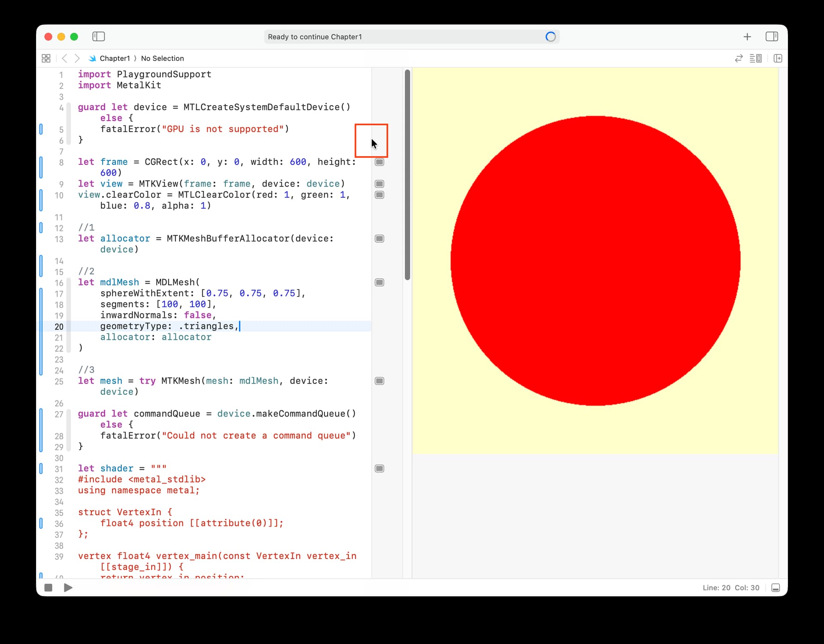Toggle the left navigator sidebar
The image size is (824, 644).
98,36
